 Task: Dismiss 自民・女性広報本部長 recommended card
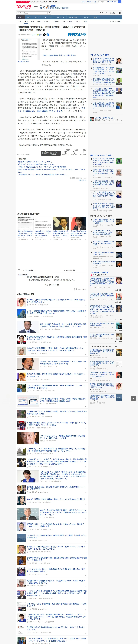point(33,240)
